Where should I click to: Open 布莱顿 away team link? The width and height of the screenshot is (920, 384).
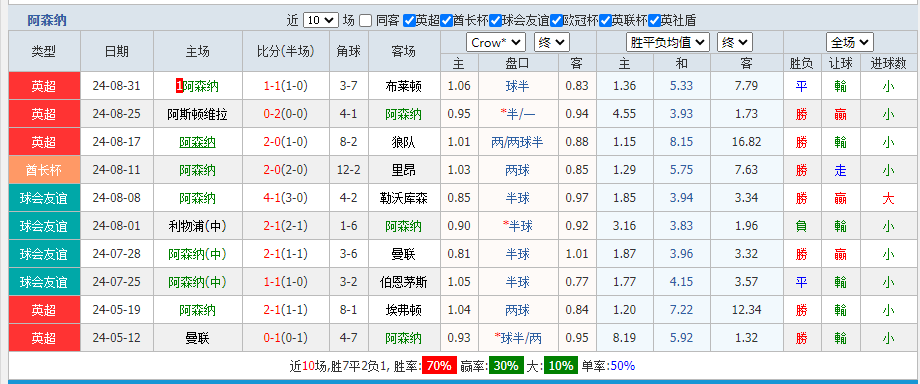pyautogui.click(x=404, y=86)
